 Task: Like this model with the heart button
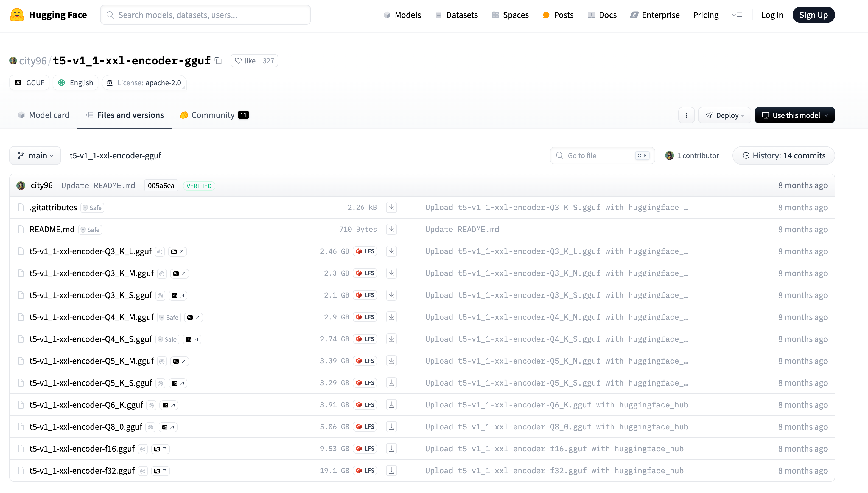tap(245, 61)
